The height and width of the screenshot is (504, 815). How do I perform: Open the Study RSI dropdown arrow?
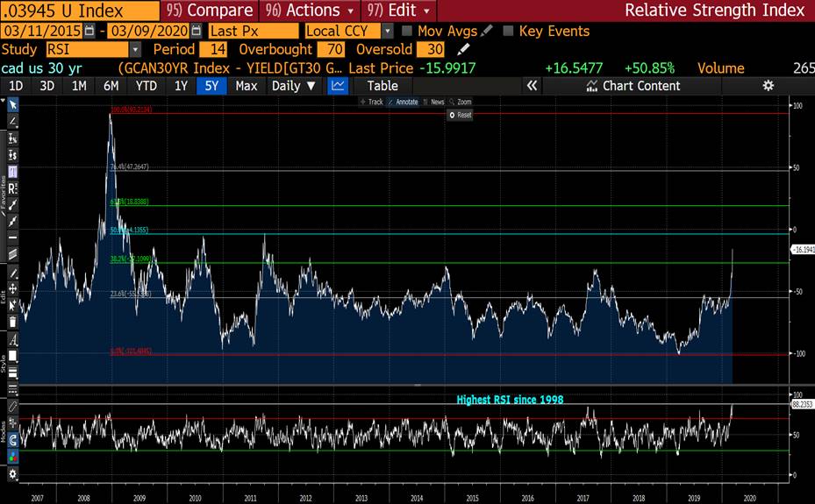click(135, 49)
